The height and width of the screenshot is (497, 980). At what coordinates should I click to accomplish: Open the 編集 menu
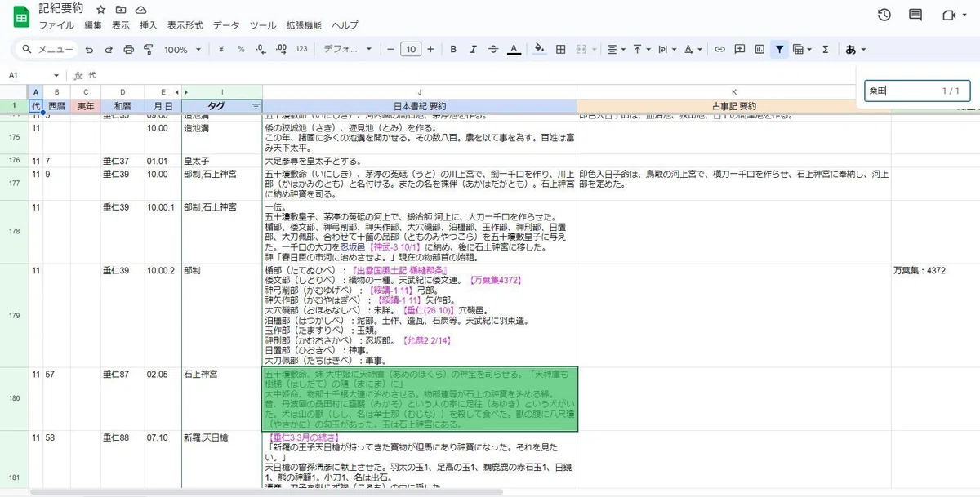(x=93, y=25)
